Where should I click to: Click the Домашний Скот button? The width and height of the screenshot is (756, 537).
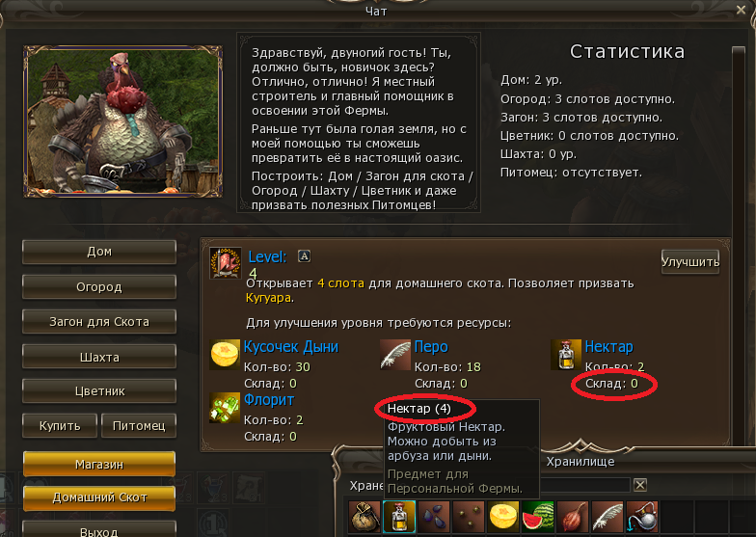coord(99,497)
